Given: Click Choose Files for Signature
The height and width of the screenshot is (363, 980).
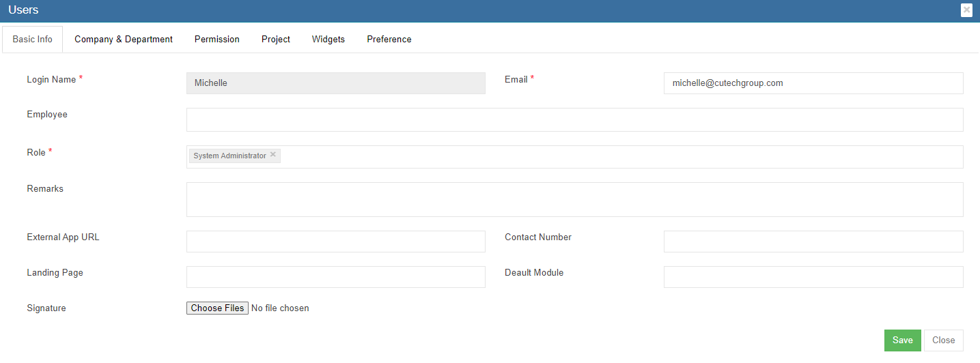Looking at the screenshot, I should point(217,308).
